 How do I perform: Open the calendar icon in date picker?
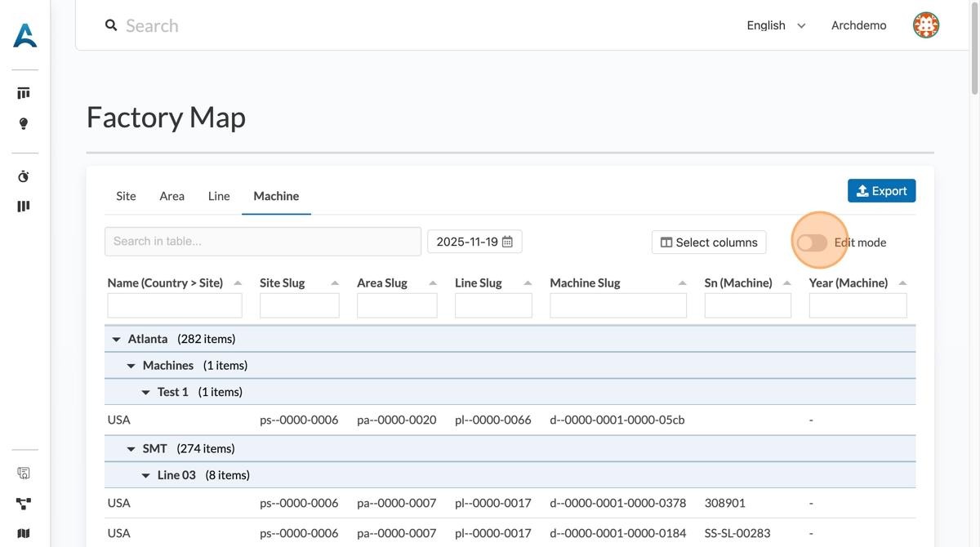(x=507, y=242)
